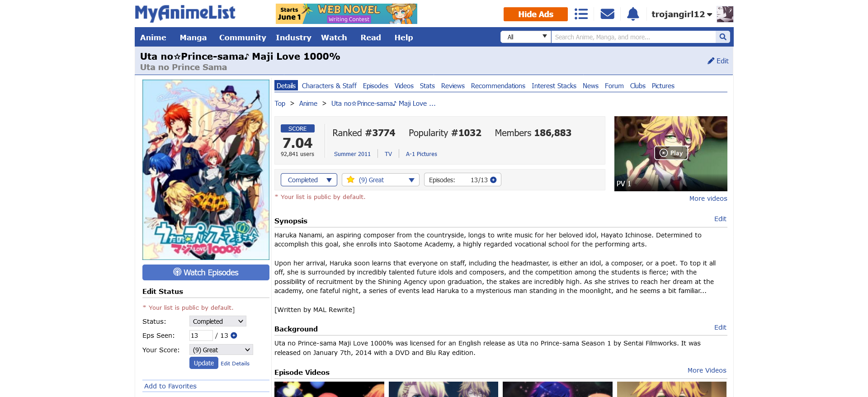
Task: Go to Anime breadcrumb link
Action: coord(308,104)
